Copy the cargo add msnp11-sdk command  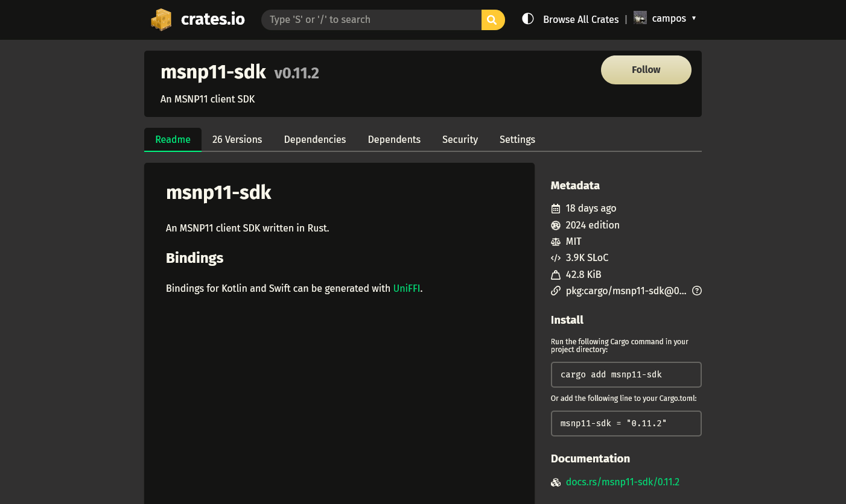pyautogui.click(x=626, y=374)
